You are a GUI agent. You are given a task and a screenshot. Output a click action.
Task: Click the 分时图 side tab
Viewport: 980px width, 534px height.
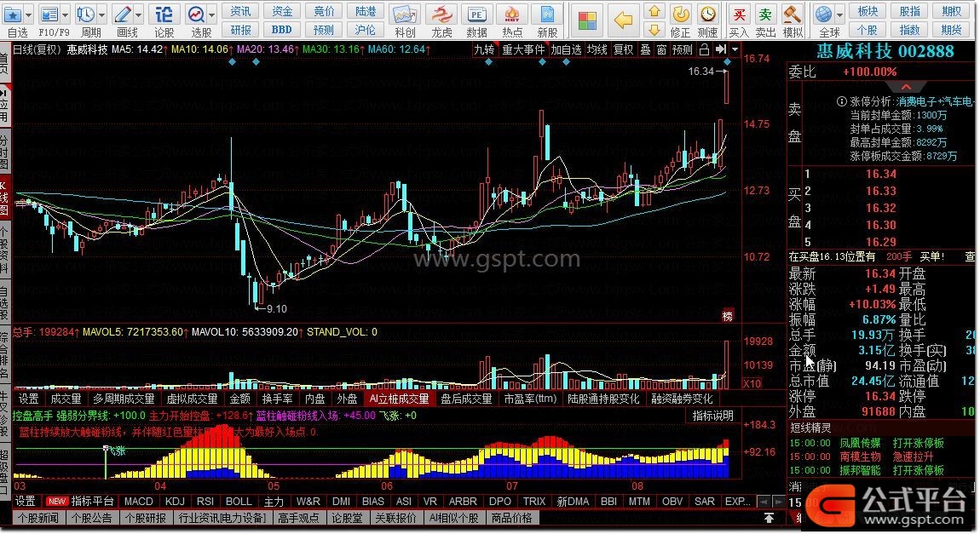(4, 150)
